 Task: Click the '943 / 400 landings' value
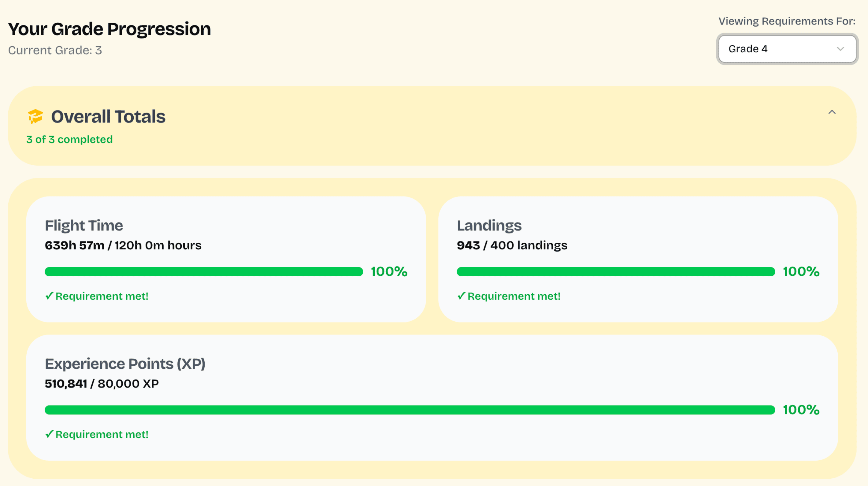point(512,245)
